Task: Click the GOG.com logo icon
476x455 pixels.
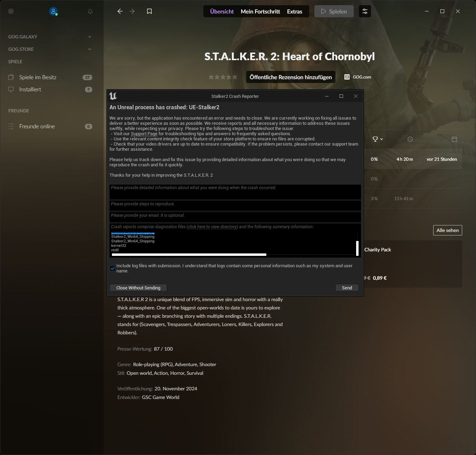Action: (x=347, y=77)
